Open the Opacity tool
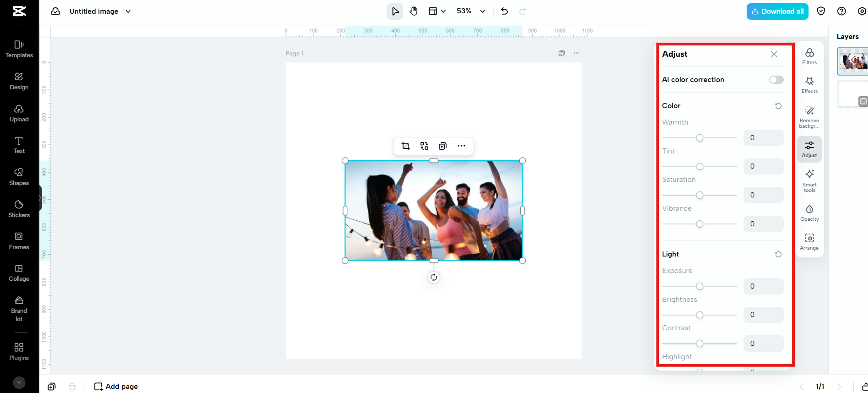Screen dimensions: 868x393 (809, 213)
